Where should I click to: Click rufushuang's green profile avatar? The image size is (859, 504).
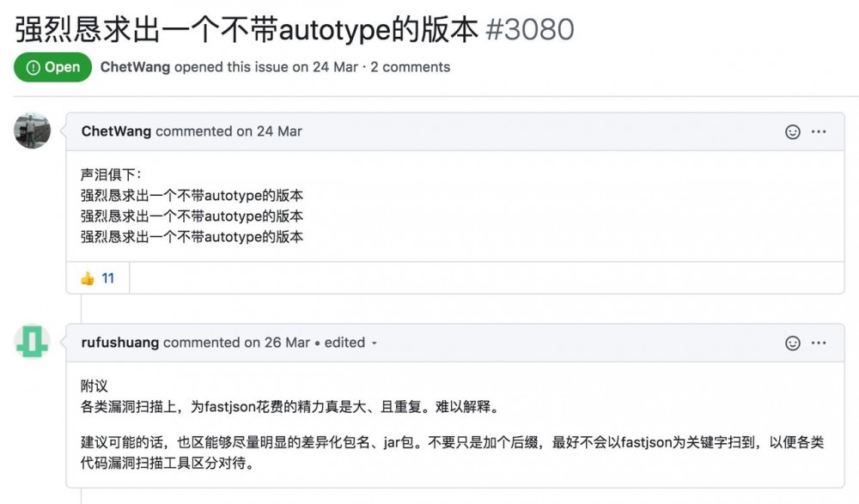pos(32,342)
